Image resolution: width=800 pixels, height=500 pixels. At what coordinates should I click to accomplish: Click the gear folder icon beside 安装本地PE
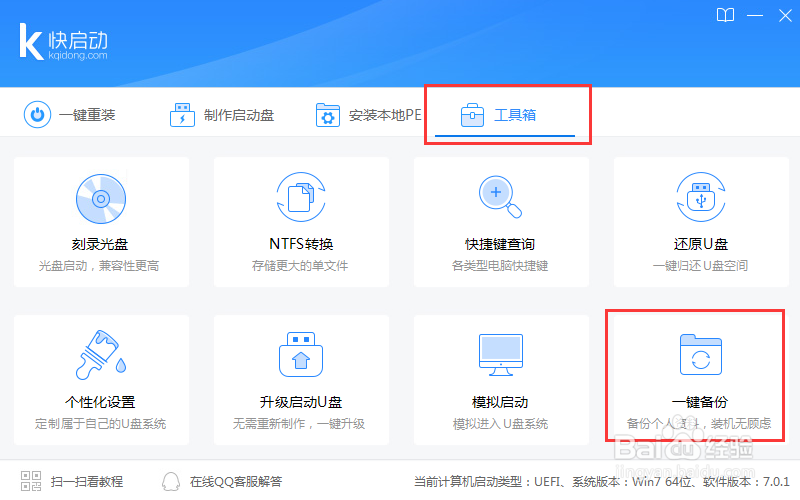click(x=328, y=115)
